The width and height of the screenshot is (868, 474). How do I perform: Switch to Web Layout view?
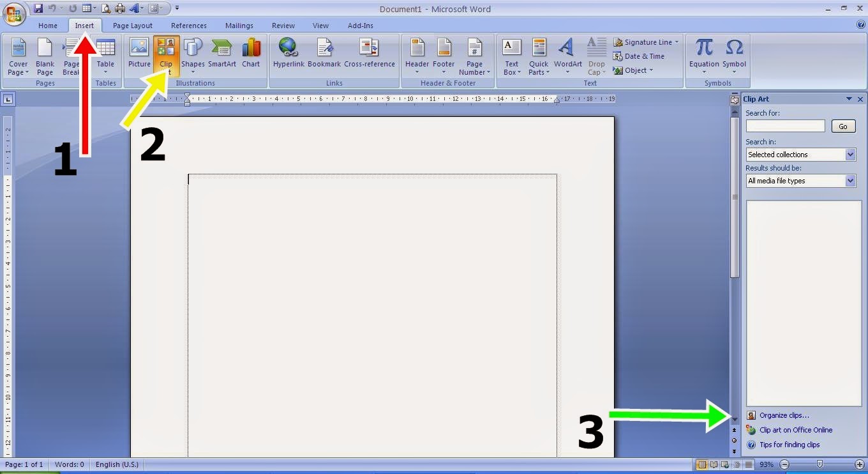726,464
